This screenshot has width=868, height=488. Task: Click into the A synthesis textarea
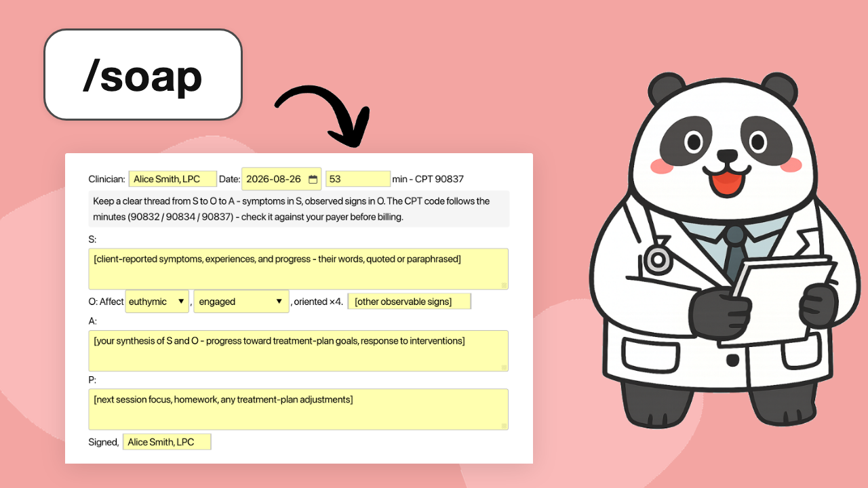pos(298,351)
